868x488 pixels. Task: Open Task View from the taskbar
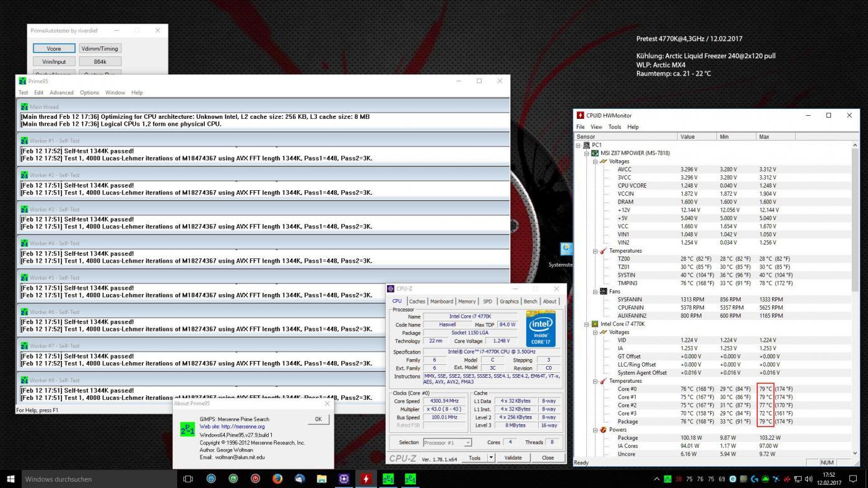188,479
